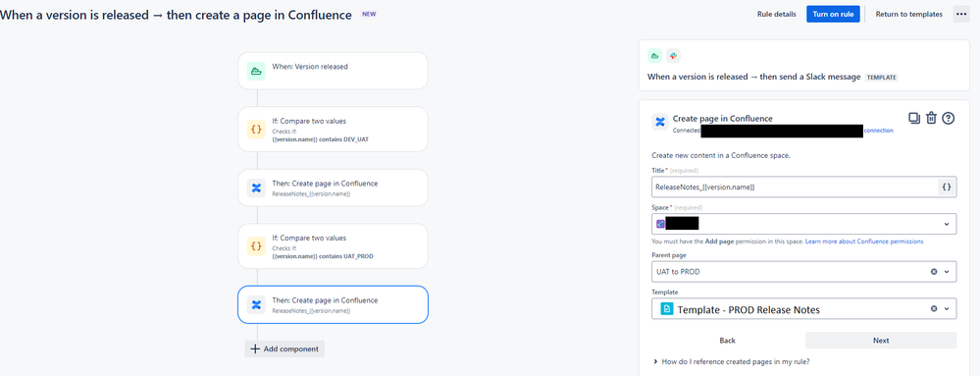Image resolution: width=980 pixels, height=376 pixels.
Task: Click Confluence icon on first Create page action
Action: click(256, 188)
